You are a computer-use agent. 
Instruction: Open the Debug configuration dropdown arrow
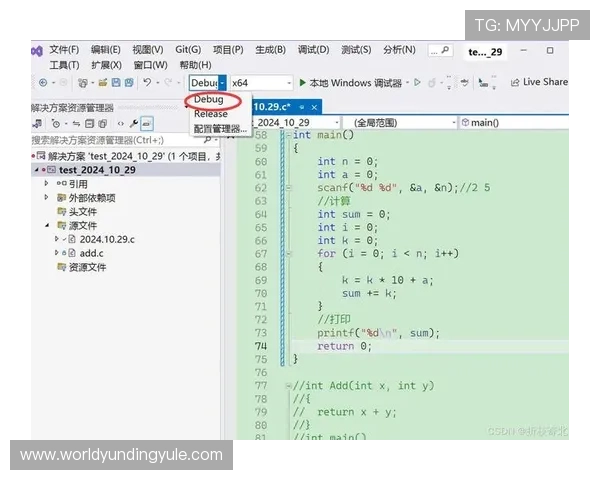222,83
